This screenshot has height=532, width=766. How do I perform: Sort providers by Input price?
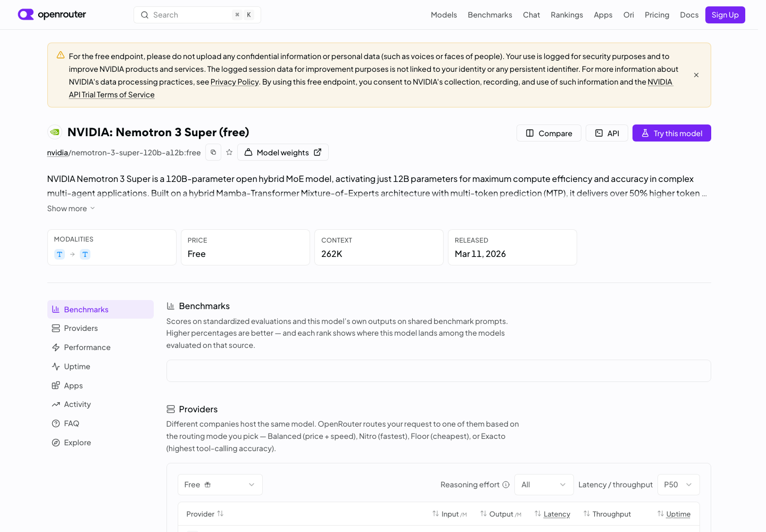coord(449,514)
